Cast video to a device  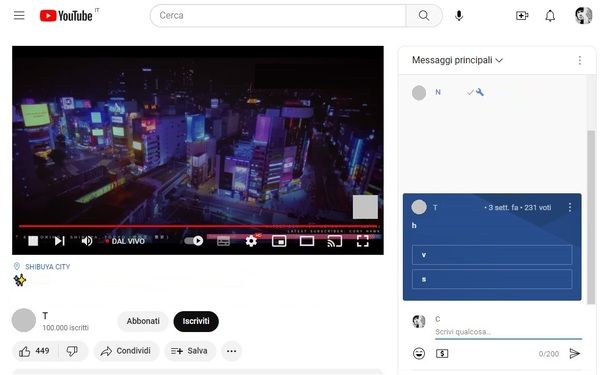[335, 241]
